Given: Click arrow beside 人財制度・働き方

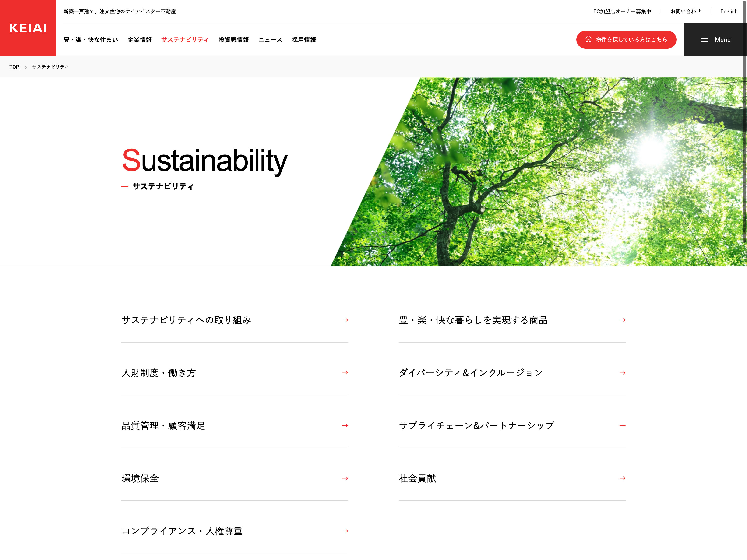Looking at the screenshot, I should 345,373.
